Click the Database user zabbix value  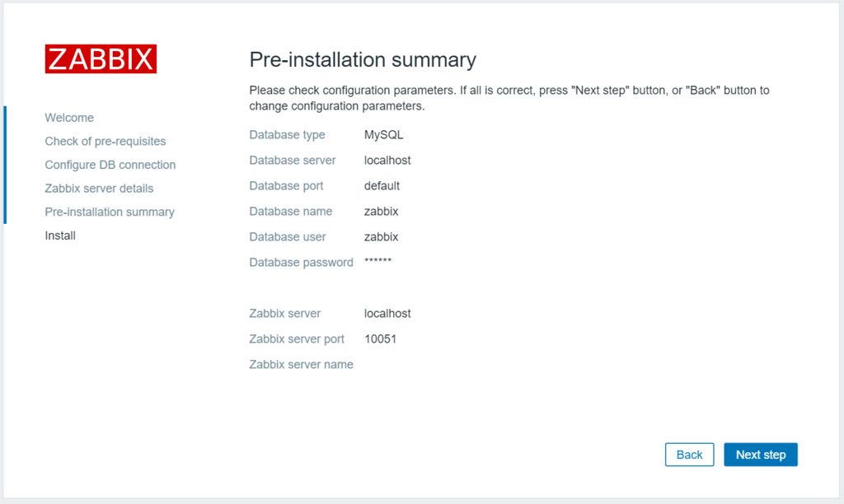[x=381, y=237]
